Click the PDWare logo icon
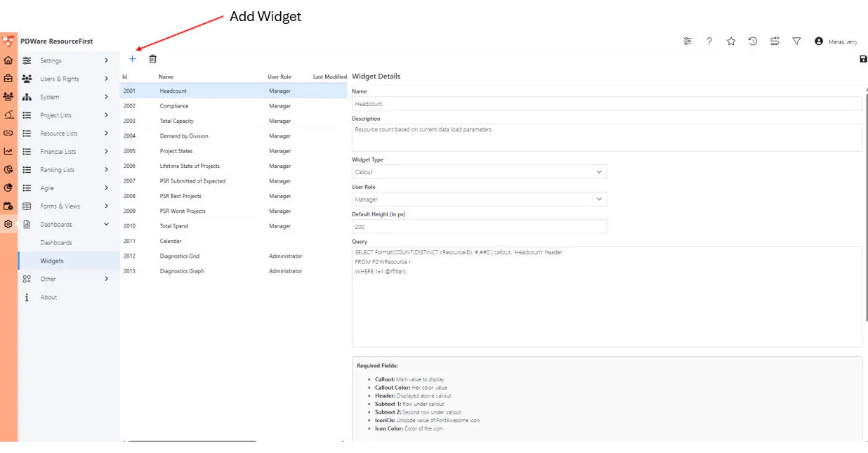Image resolution: width=868 pixels, height=453 pixels. click(x=8, y=41)
